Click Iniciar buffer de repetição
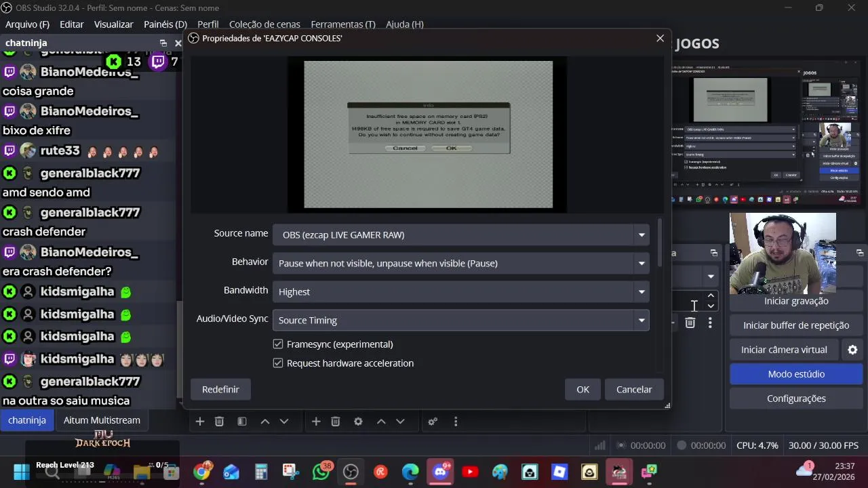Viewport: 868px width, 488px height. click(x=796, y=325)
